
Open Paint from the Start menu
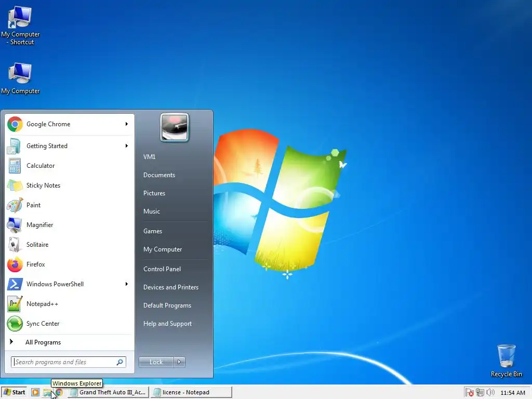(x=69, y=205)
